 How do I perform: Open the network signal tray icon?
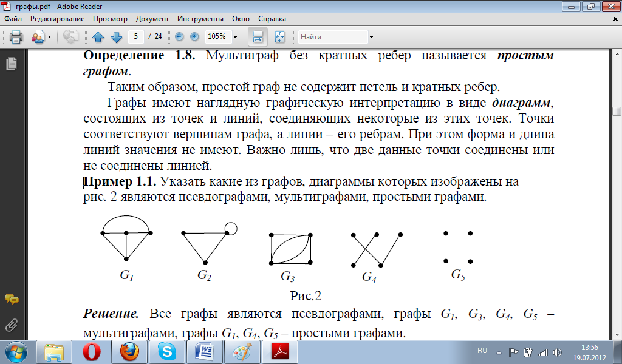point(542,352)
